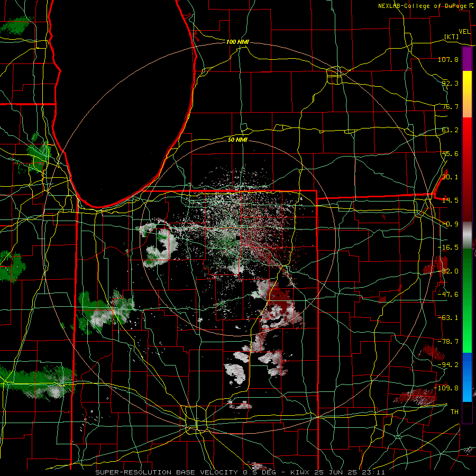Screen dimensions: 476x476
Task: Select the -109.8 velocity scale value
Action: point(446,388)
